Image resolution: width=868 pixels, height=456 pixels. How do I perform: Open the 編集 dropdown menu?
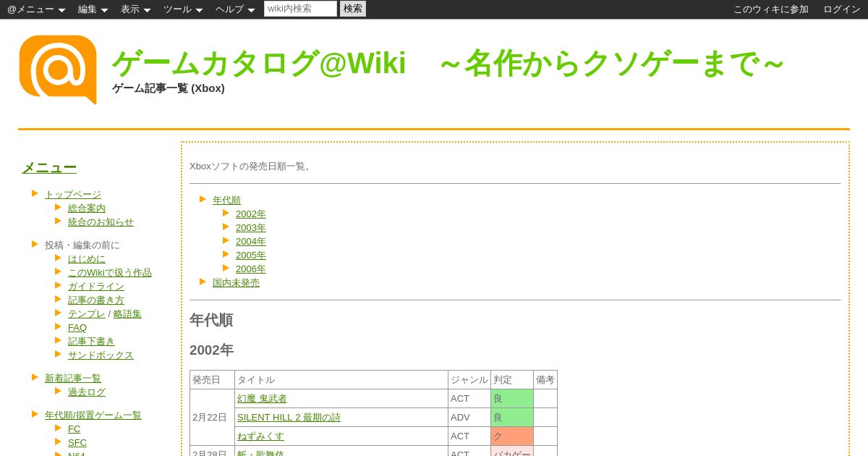pos(93,9)
